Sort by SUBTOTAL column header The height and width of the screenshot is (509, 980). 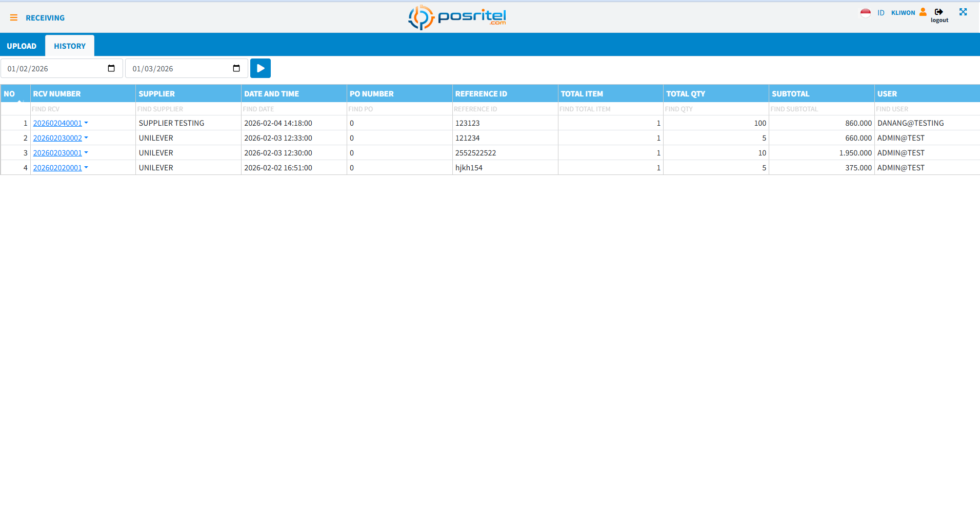pyautogui.click(x=822, y=94)
